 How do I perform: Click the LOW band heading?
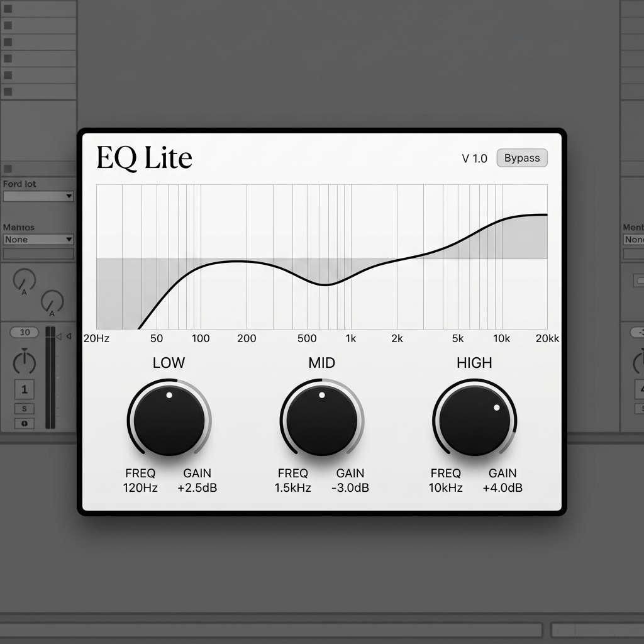pyautogui.click(x=169, y=363)
